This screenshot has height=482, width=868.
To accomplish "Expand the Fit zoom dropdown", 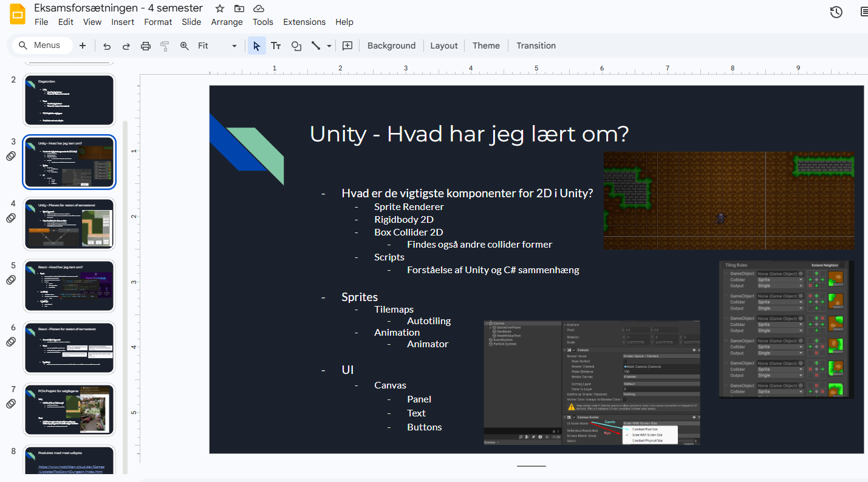I will click(x=234, y=46).
